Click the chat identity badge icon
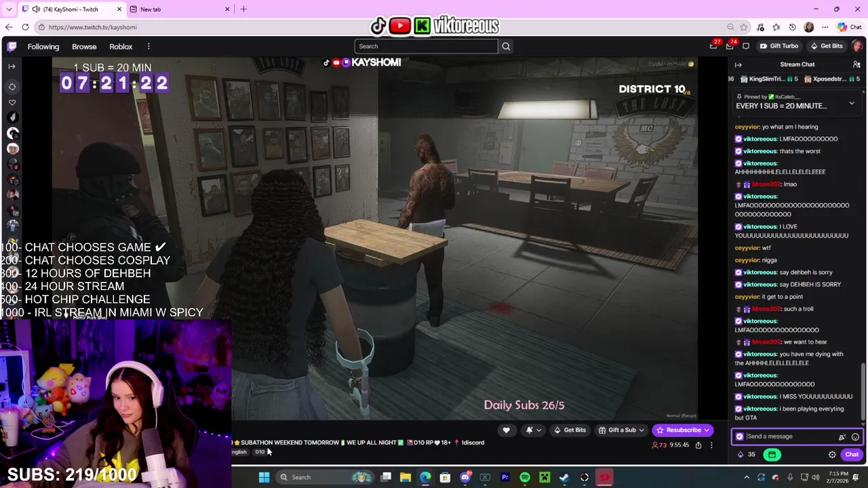Viewport: 868px width, 488px height. click(740, 436)
